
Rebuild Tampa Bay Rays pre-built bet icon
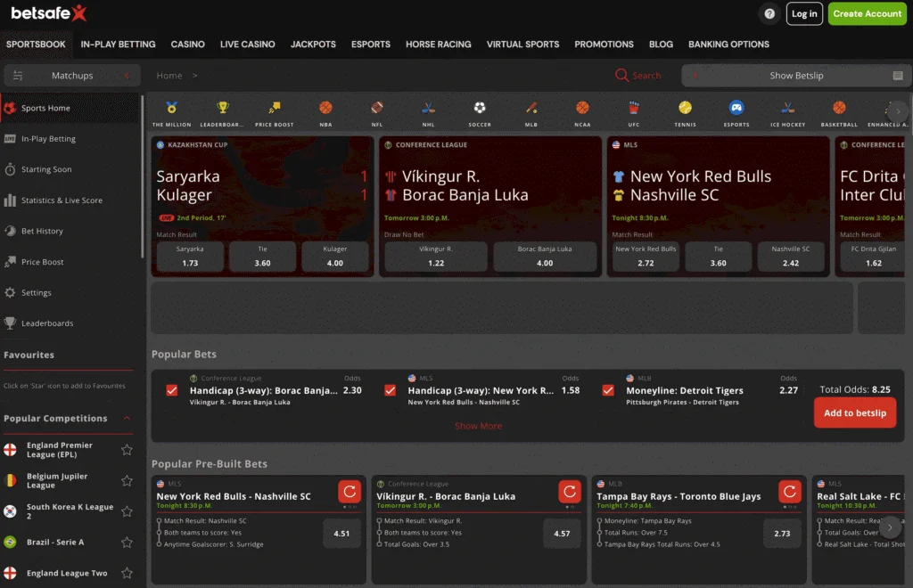[790, 492]
